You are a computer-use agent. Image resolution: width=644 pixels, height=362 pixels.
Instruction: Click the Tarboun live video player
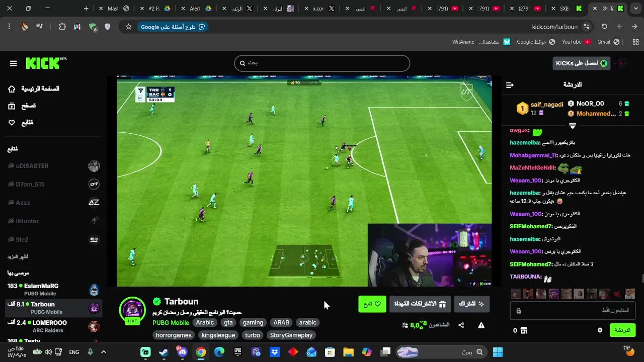pos(304,181)
